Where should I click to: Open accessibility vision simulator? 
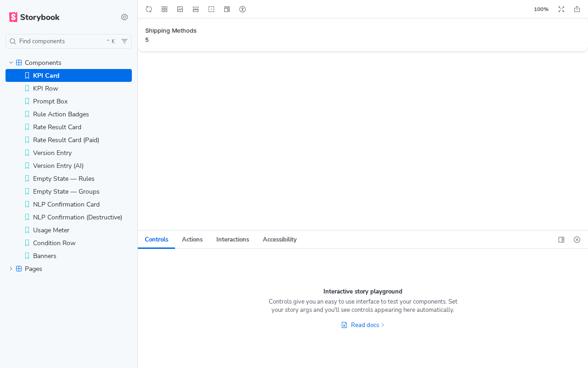click(x=243, y=9)
